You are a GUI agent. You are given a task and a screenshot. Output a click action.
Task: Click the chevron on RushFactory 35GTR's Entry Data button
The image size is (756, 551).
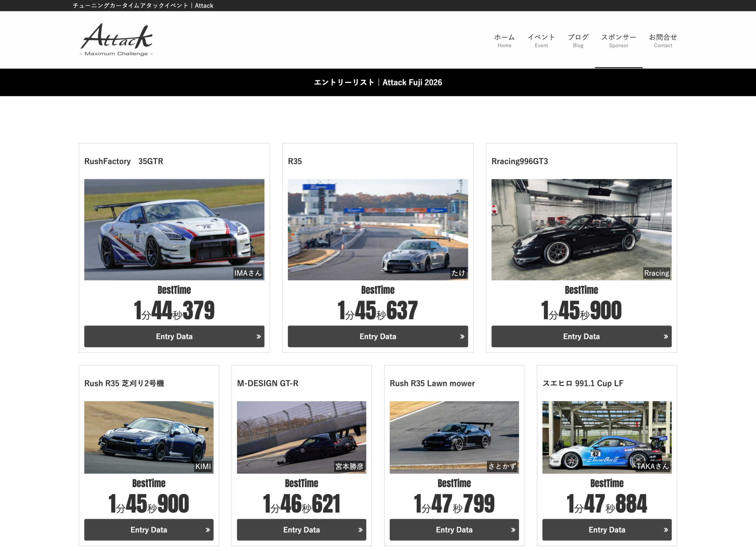(258, 336)
